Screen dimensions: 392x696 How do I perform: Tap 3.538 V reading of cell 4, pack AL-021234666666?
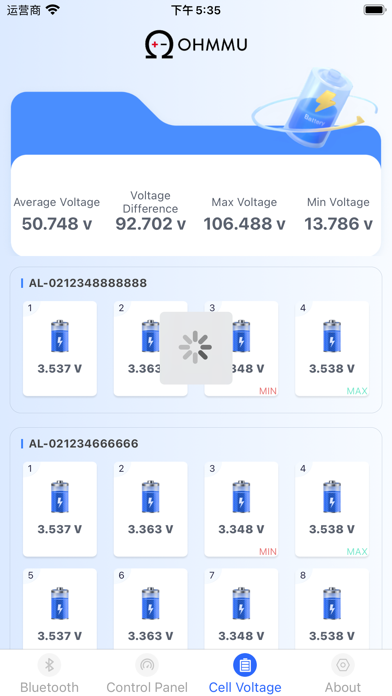[x=332, y=529]
